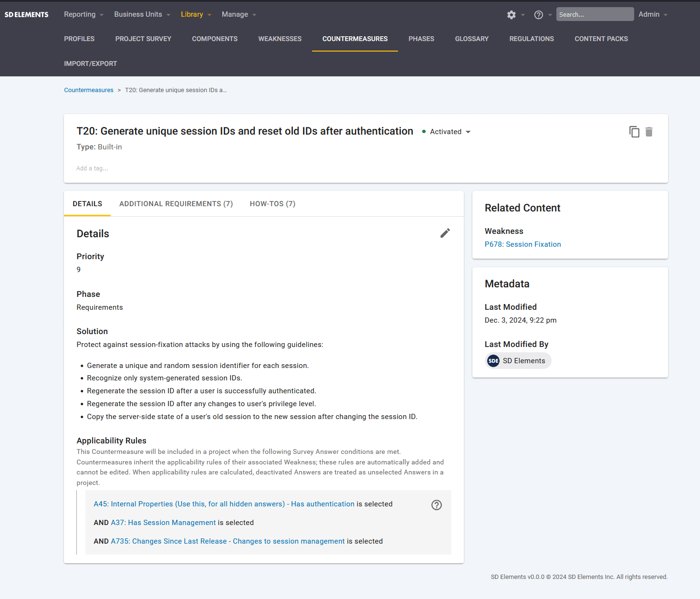Image resolution: width=700 pixels, height=599 pixels.
Task: Switch to the Details tab
Action: tap(87, 204)
